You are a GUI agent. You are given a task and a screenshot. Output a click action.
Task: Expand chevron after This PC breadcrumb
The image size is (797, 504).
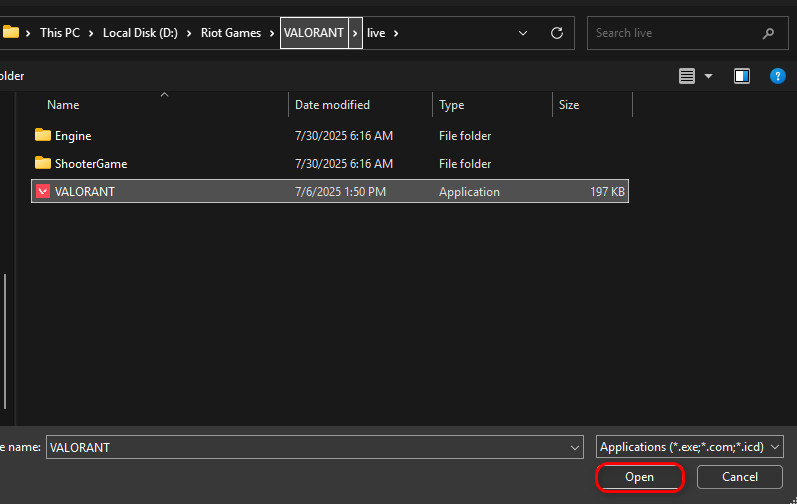click(x=91, y=33)
